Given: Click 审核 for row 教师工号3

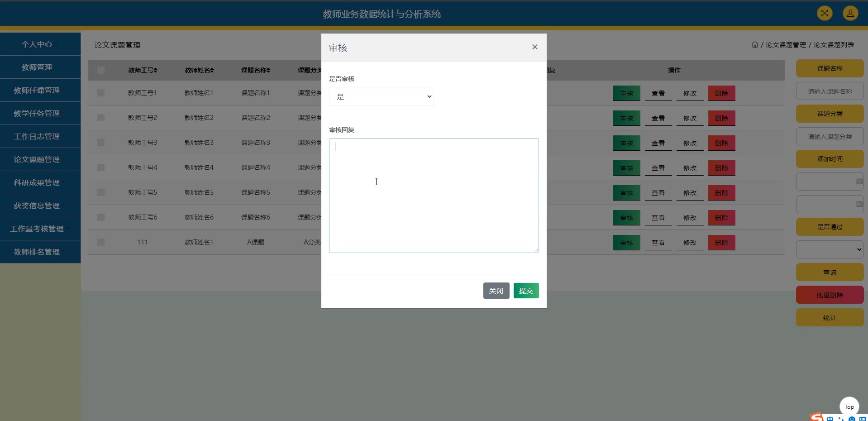Looking at the screenshot, I should (626, 143).
